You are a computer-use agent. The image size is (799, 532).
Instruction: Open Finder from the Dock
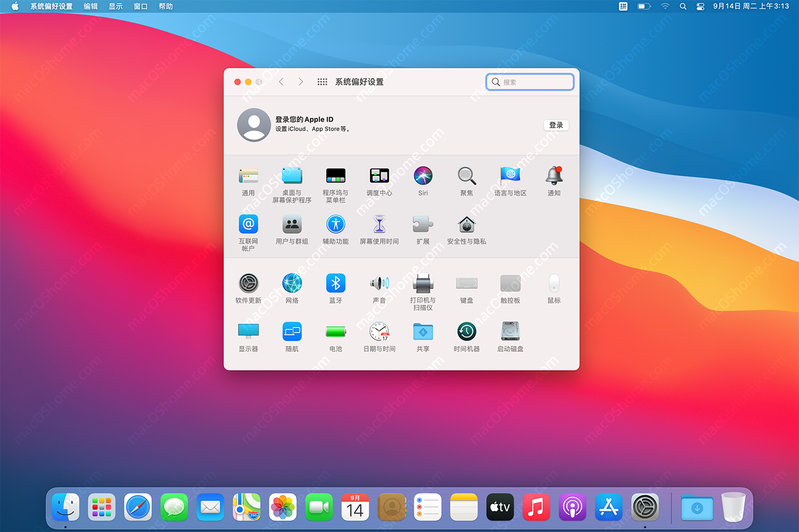[x=66, y=507]
